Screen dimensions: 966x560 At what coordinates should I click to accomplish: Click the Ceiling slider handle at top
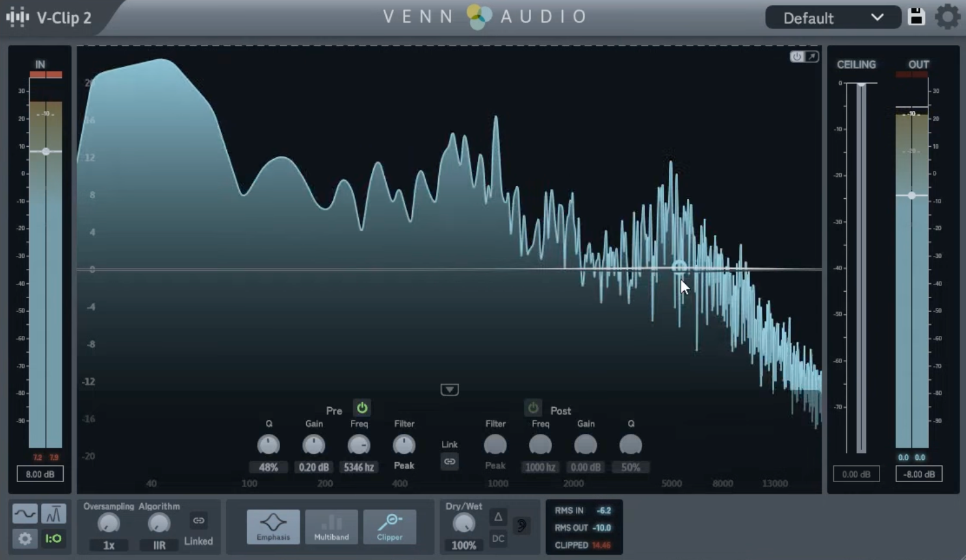point(861,84)
